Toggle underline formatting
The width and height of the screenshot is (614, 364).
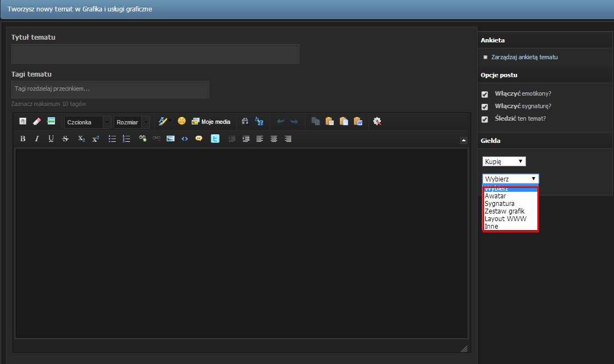51,139
